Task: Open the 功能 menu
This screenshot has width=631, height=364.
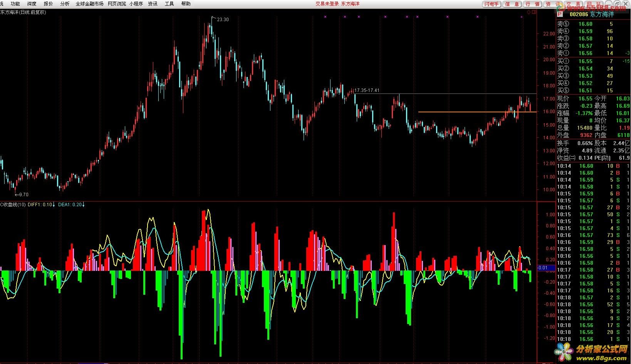Action: click(x=15, y=4)
